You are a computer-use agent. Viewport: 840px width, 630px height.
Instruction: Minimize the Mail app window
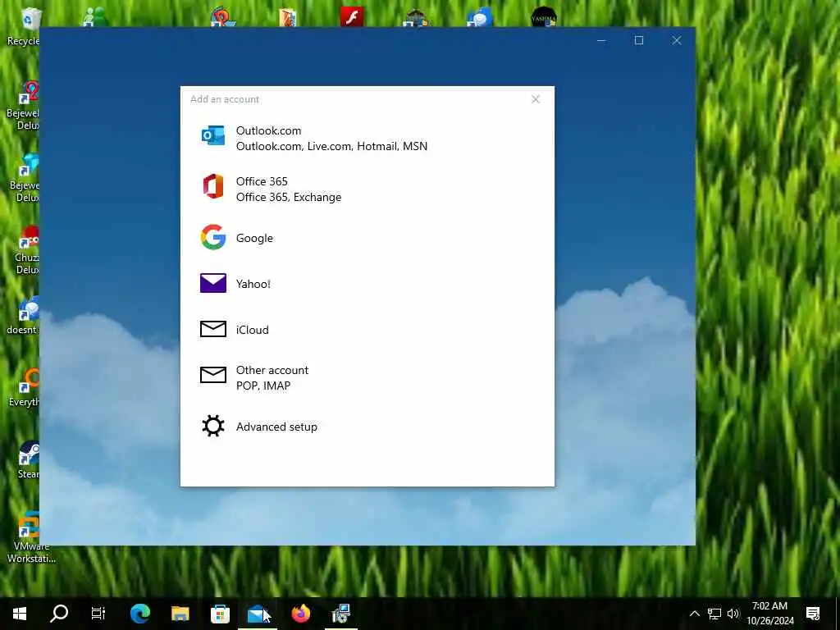pyautogui.click(x=601, y=40)
